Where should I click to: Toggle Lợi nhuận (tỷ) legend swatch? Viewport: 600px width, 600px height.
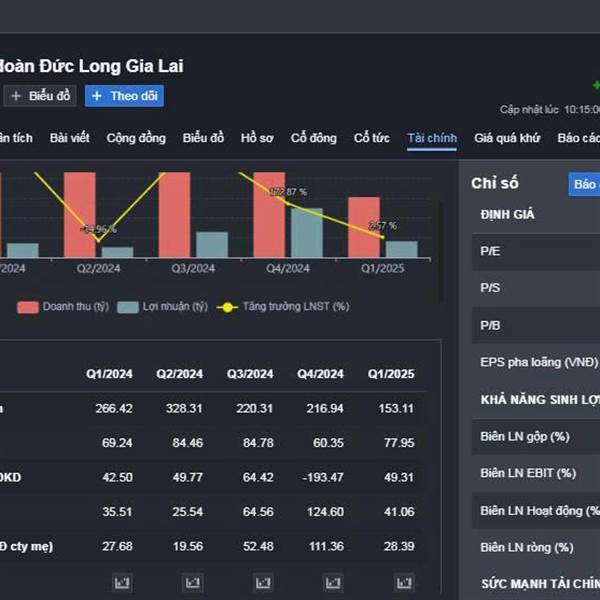(128, 307)
